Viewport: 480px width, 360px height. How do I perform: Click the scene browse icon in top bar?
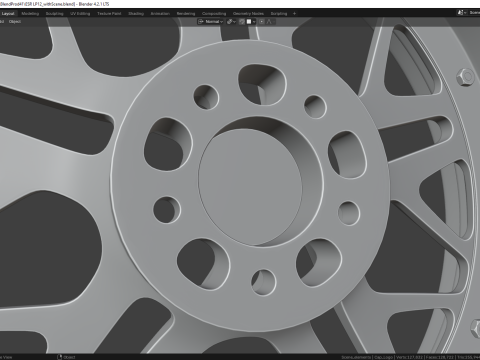click(x=462, y=13)
